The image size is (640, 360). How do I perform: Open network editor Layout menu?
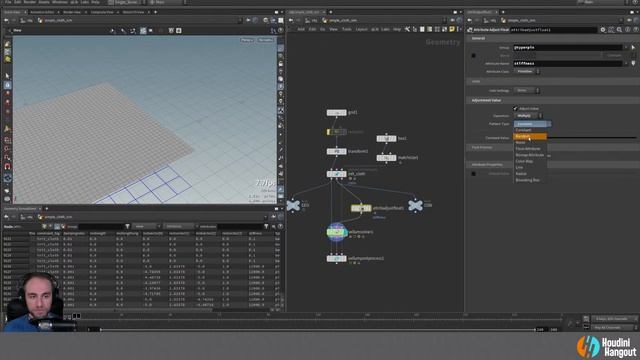361,29
